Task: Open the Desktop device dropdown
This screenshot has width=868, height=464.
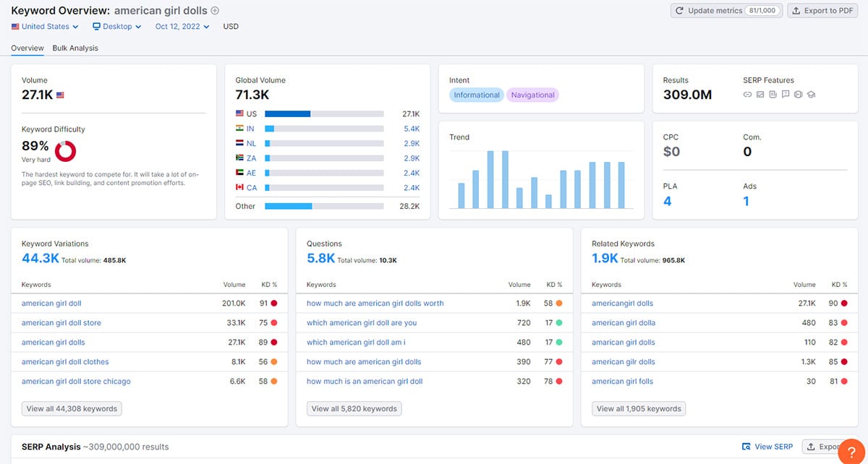Action: 115,27
